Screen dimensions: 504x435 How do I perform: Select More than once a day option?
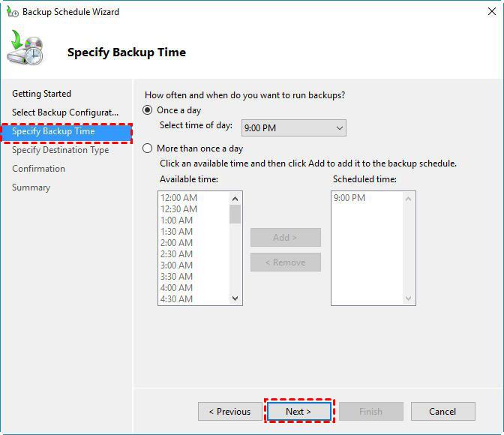click(148, 148)
